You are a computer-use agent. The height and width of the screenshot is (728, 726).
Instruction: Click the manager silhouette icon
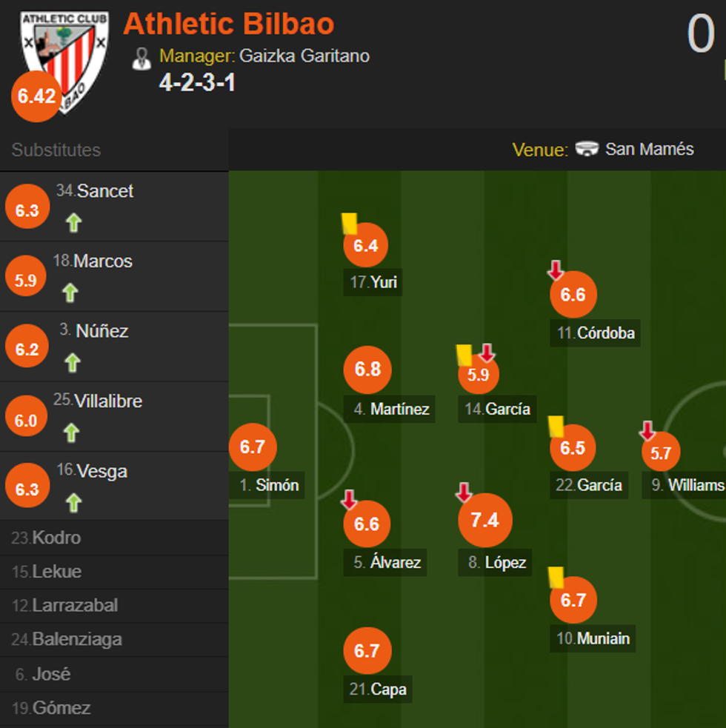[141, 58]
